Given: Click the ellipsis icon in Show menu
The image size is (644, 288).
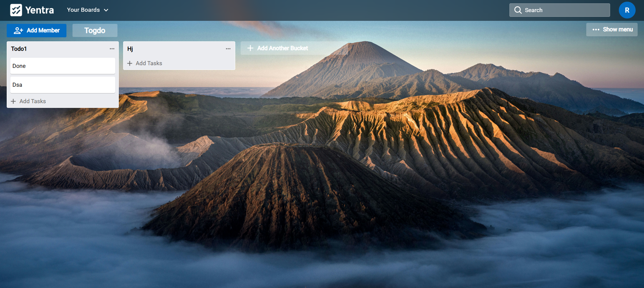Looking at the screenshot, I should [x=596, y=30].
